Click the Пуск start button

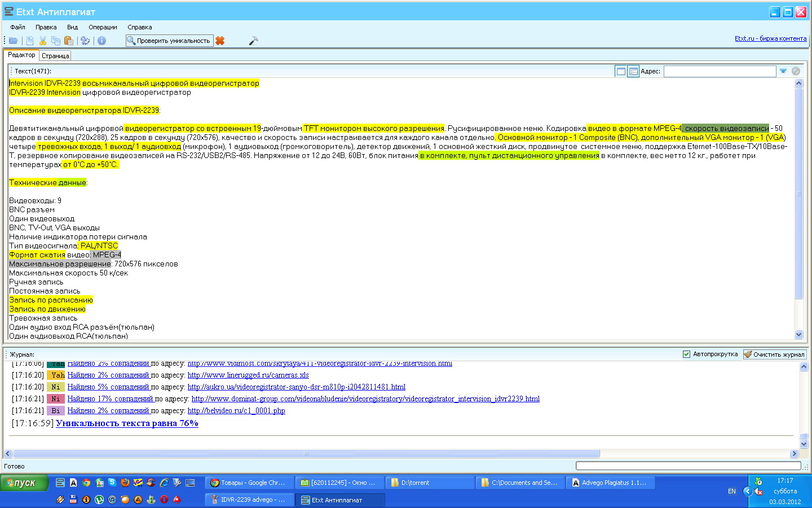click(24, 483)
